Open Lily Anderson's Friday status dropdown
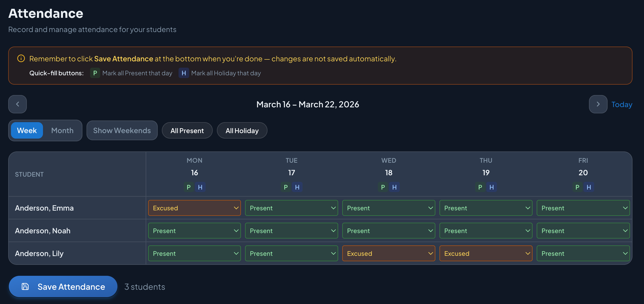This screenshot has width=644, height=304. click(583, 253)
